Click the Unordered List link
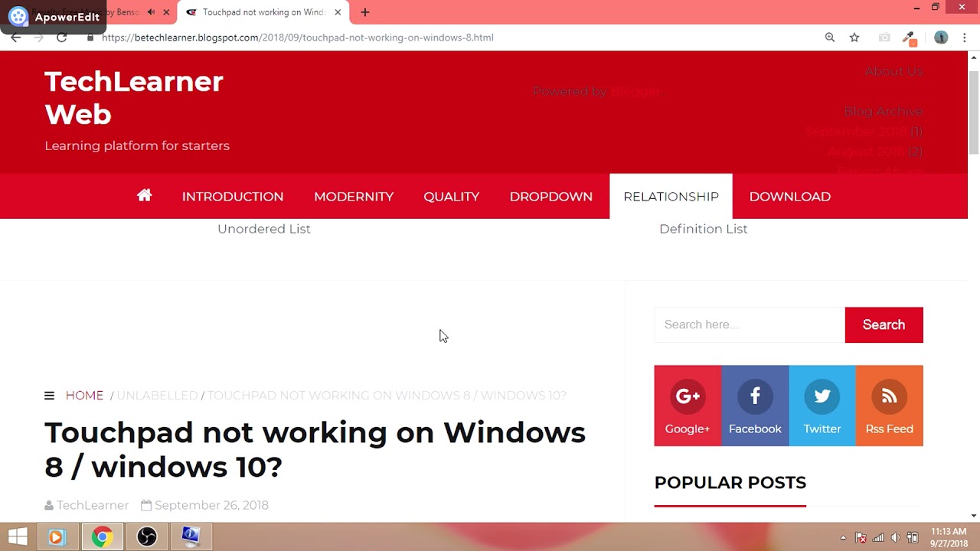 tap(264, 229)
